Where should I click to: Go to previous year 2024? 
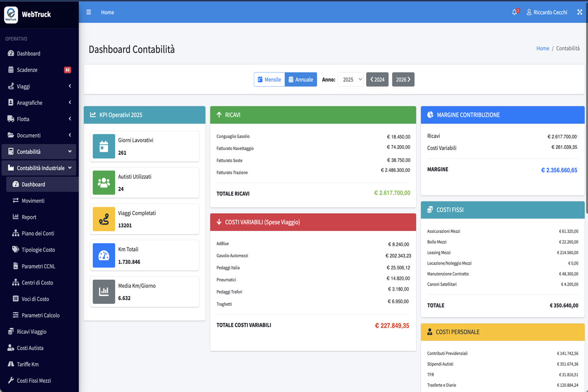377,79
